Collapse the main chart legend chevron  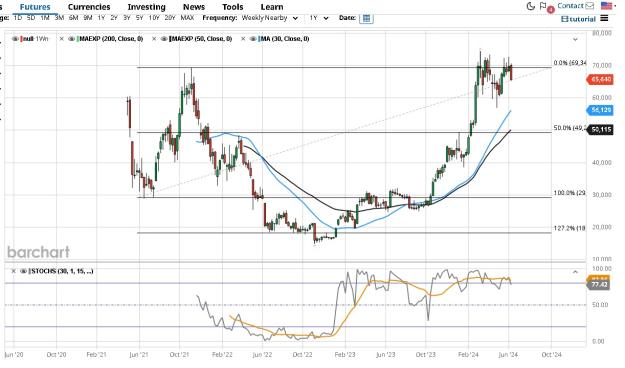coord(575,39)
